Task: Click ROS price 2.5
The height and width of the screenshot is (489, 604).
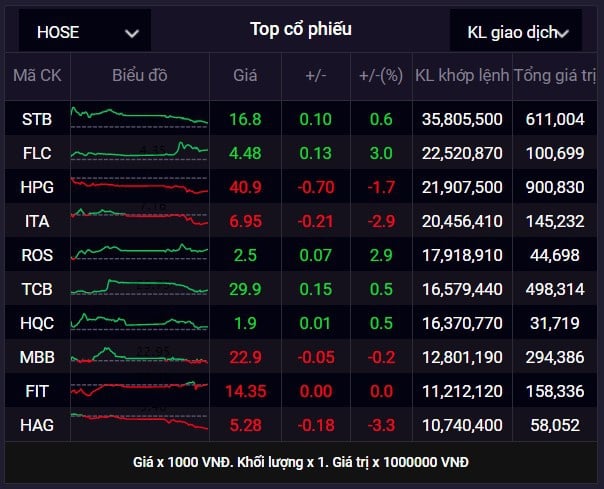Action: pos(245,255)
